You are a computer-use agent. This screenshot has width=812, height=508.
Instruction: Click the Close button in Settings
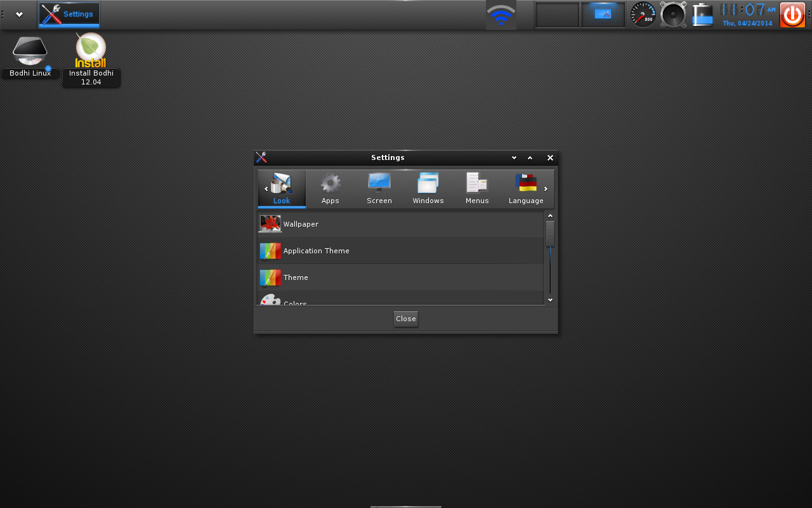click(406, 319)
